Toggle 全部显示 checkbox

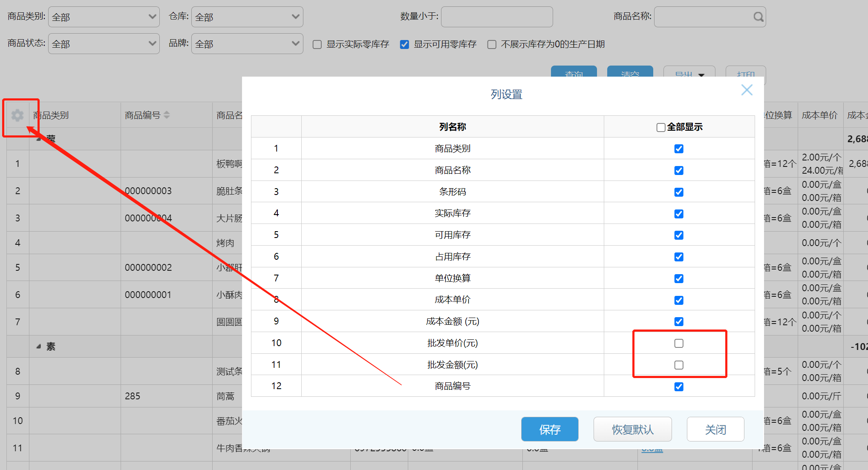click(660, 127)
